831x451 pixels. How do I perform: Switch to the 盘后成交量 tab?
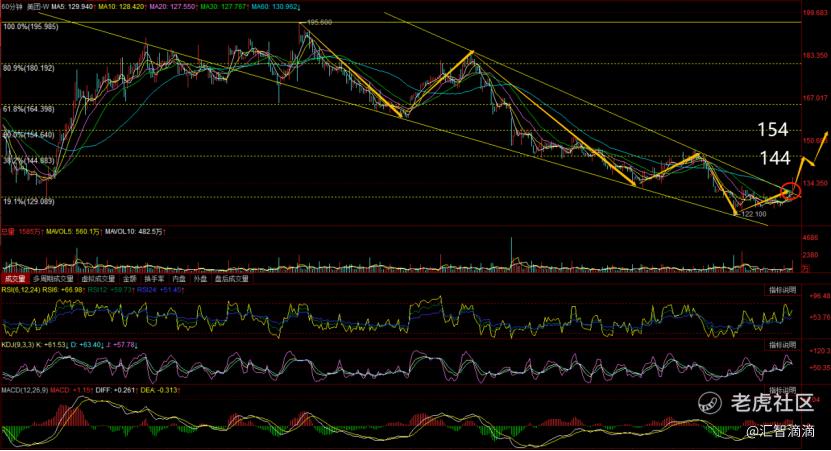232,279
